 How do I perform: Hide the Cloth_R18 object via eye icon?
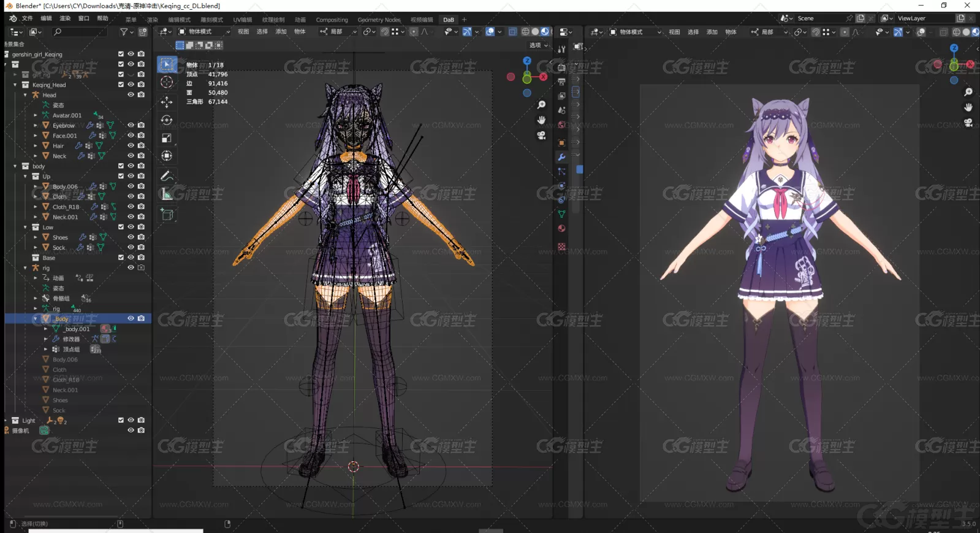point(131,207)
